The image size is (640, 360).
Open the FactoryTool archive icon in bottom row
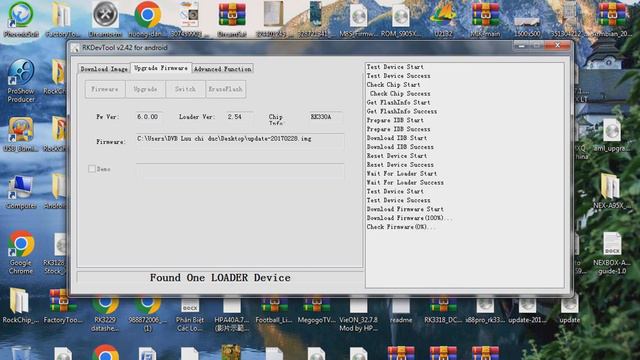[63, 306]
